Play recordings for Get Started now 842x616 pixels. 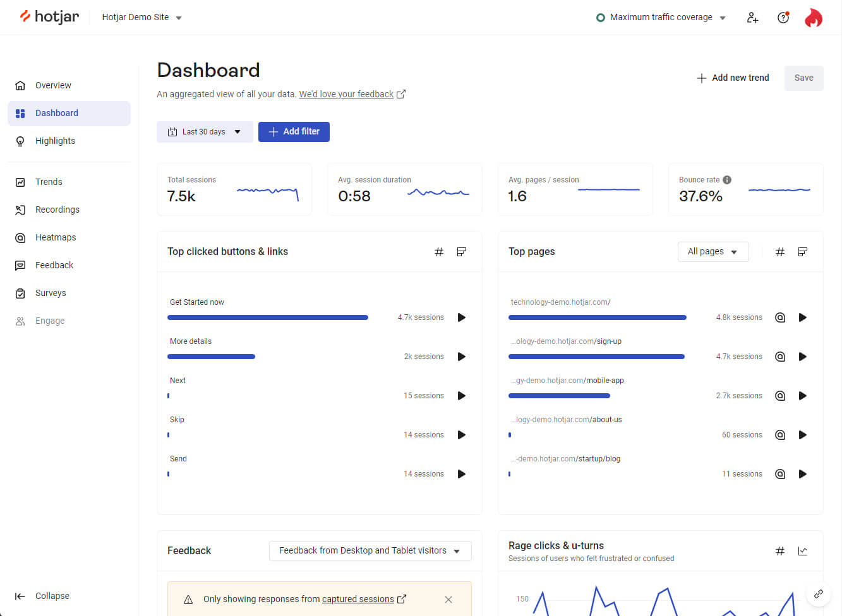tap(462, 317)
